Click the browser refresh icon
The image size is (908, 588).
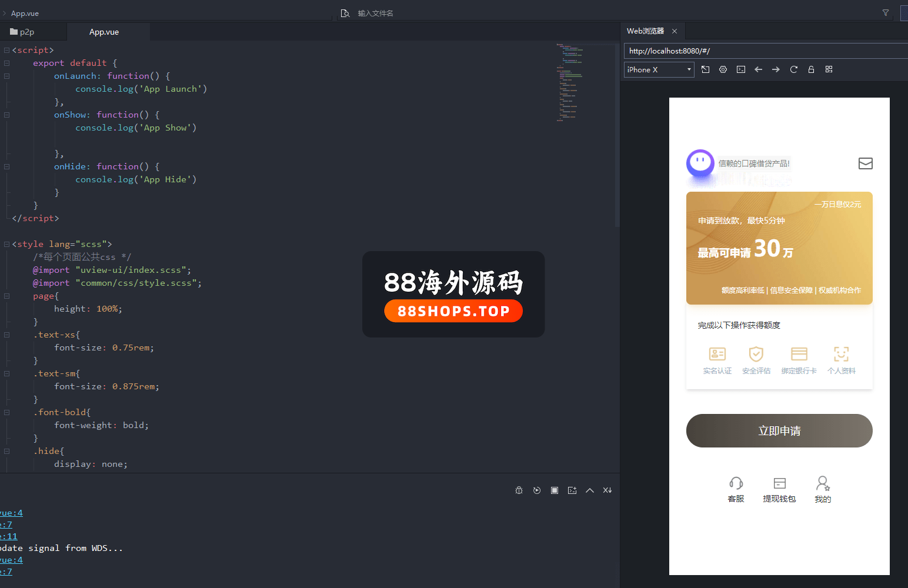793,69
